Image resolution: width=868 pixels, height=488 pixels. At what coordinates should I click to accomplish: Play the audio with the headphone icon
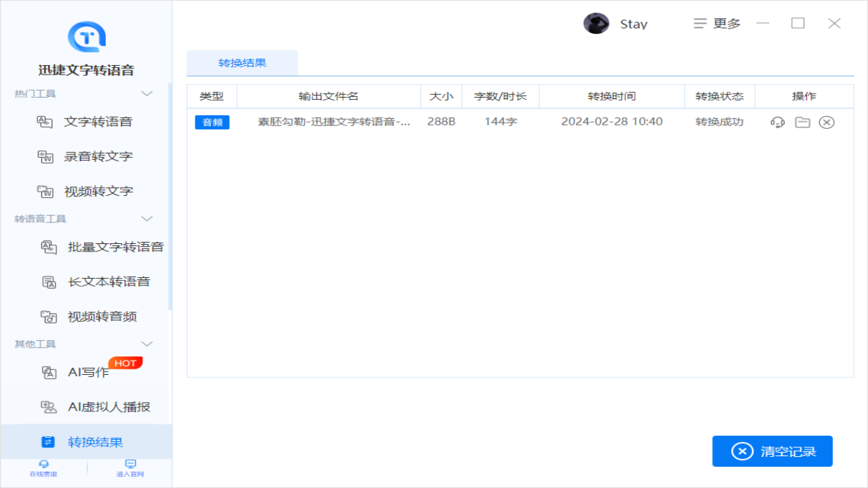click(x=776, y=123)
